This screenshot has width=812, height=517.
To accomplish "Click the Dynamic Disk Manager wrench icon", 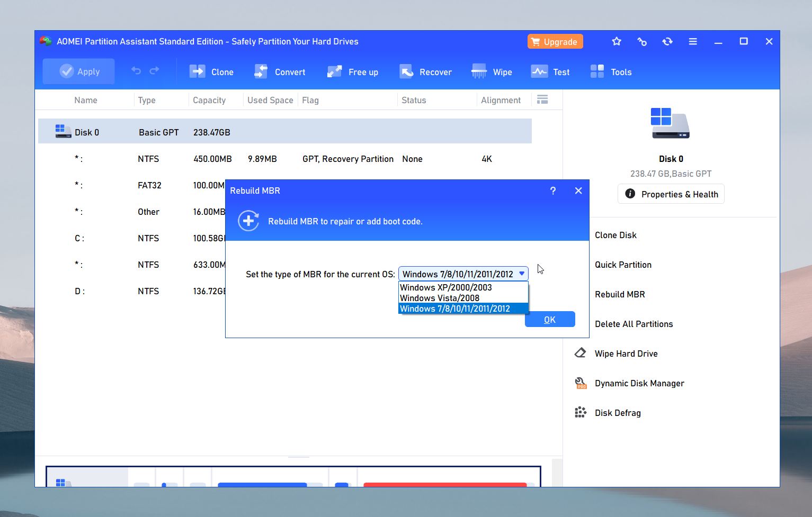I will [x=581, y=383].
